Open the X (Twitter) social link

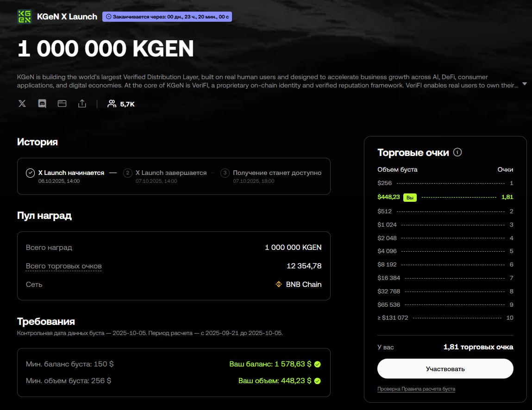[22, 104]
